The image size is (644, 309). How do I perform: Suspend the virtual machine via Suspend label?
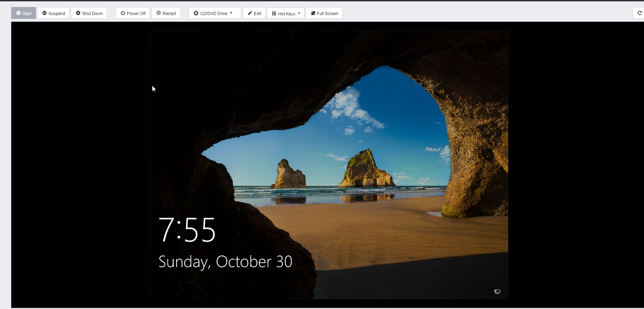pos(57,14)
